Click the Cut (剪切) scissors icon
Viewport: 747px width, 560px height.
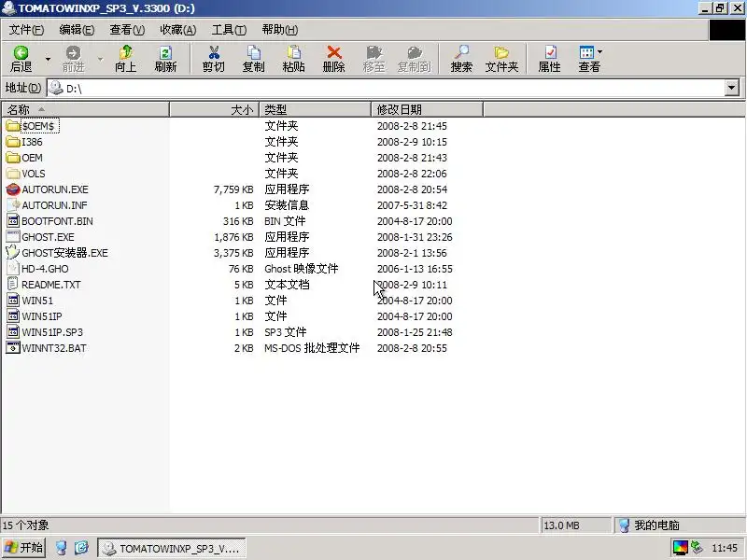pos(214,52)
